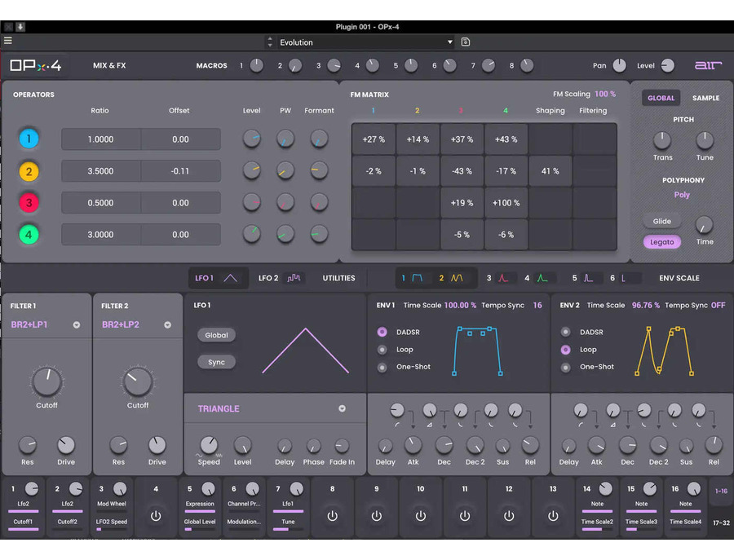Viewport: 734px width, 560px height.
Task: Click the OPx-4 logo
Action: pos(36,65)
